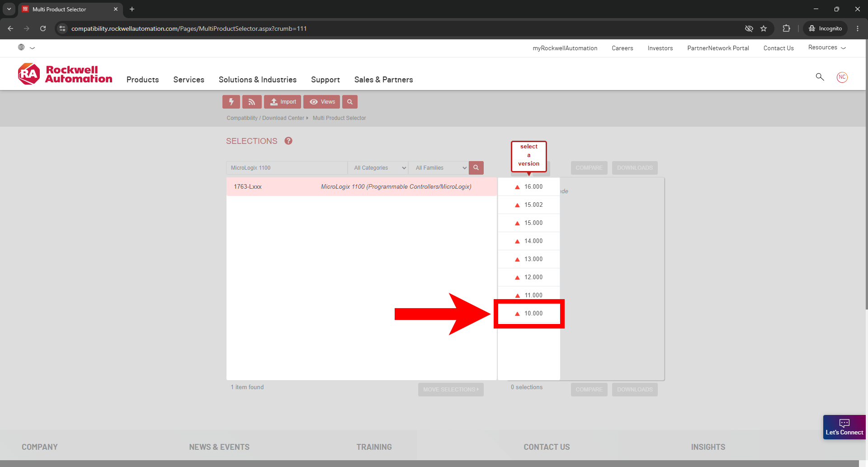The height and width of the screenshot is (467, 868).
Task: Open the RSS feed icon
Action: pos(252,102)
